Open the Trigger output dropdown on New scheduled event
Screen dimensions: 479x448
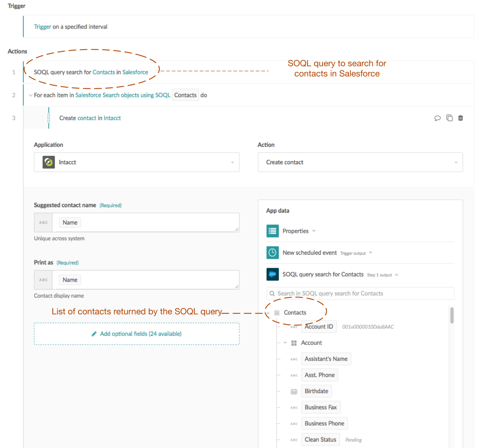click(370, 253)
